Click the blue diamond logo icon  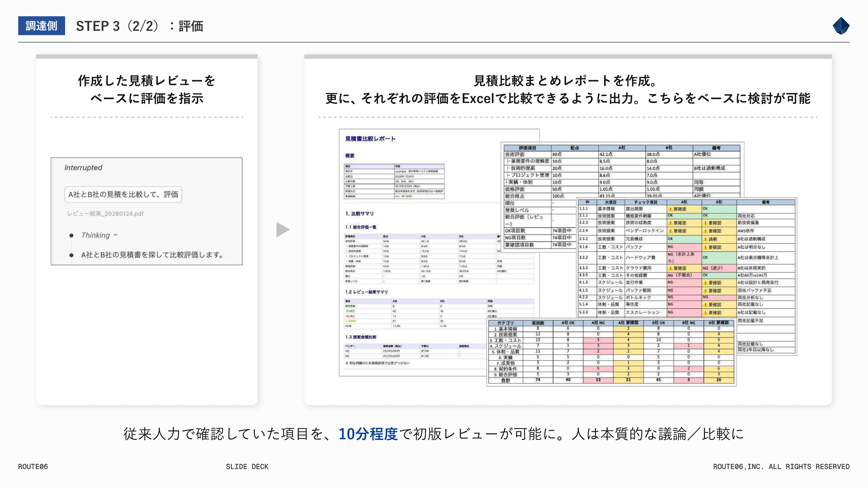pyautogui.click(x=841, y=26)
